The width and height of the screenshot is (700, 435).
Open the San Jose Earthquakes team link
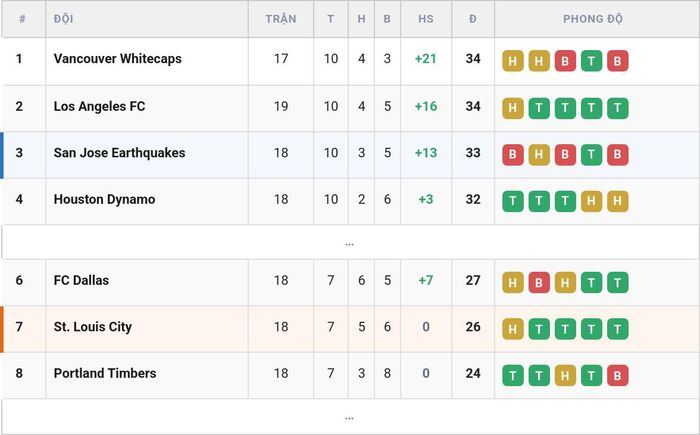[x=119, y=153]
